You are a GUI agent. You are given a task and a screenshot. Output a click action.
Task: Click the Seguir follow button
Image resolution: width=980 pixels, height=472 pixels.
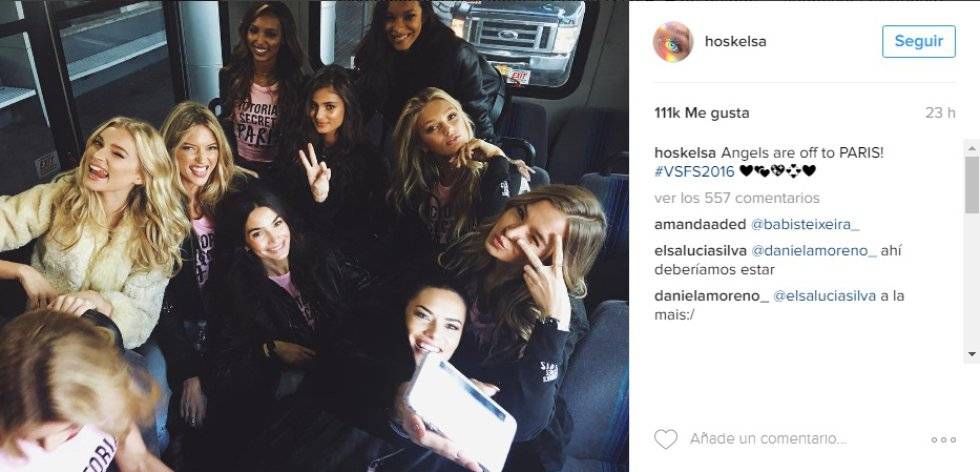[x=919, y=41]
